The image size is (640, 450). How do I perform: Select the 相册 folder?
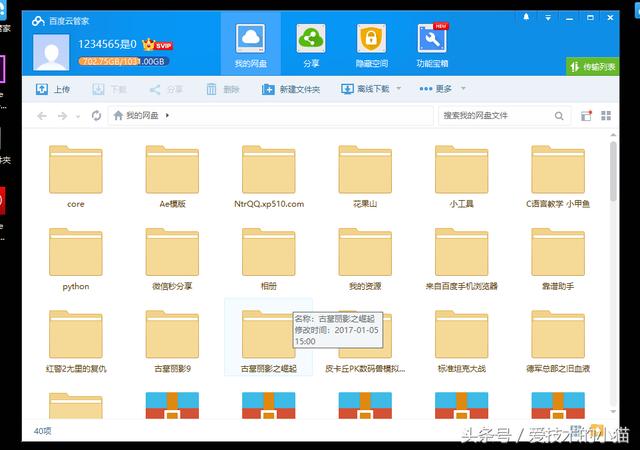point(269,259)
